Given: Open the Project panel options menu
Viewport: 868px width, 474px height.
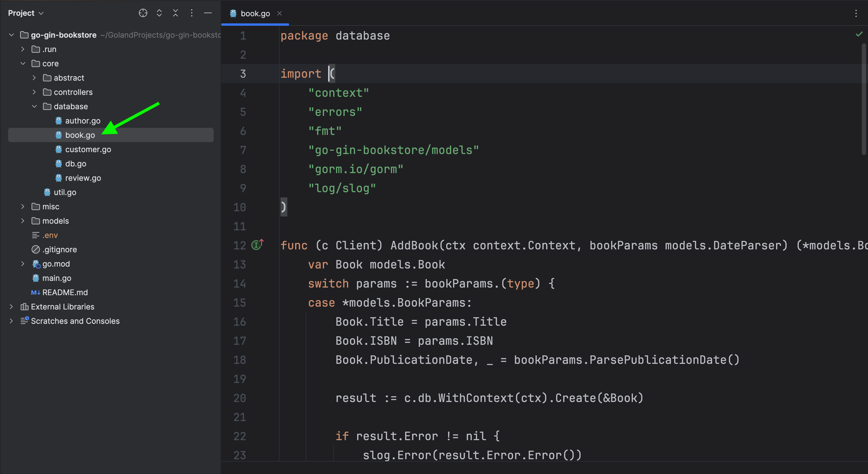Looking at the screenshot, I should point(192,13).
